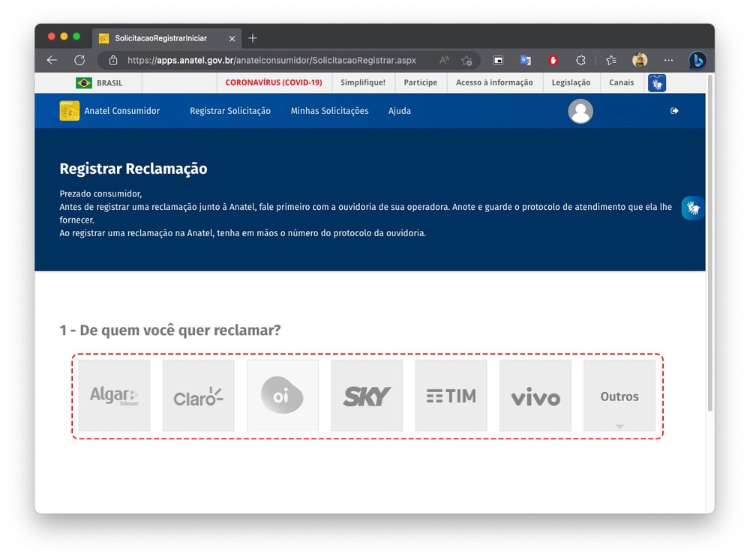Open the floating VLibras accessibility widget
The width and height of the screenshot is (750, 560).
[692, 208]
